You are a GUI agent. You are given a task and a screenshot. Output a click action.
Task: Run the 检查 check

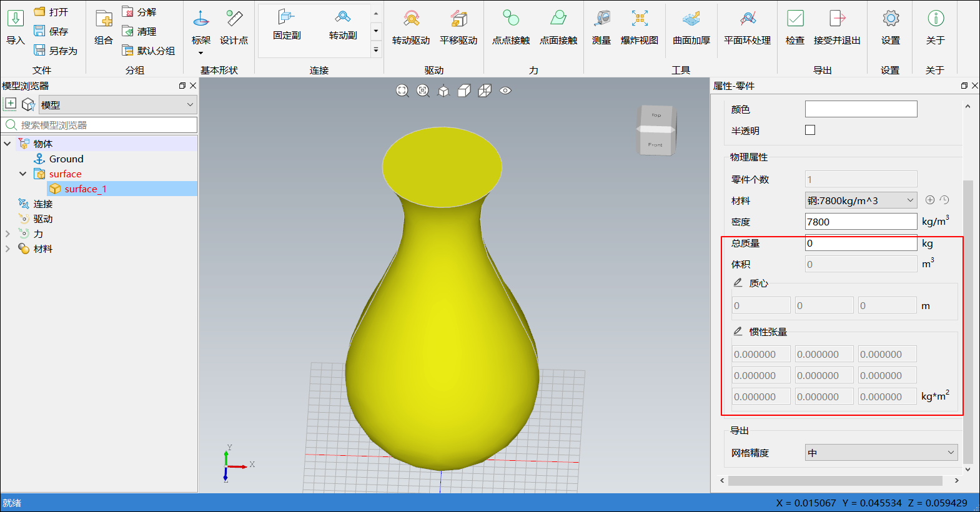coord(795,27)
